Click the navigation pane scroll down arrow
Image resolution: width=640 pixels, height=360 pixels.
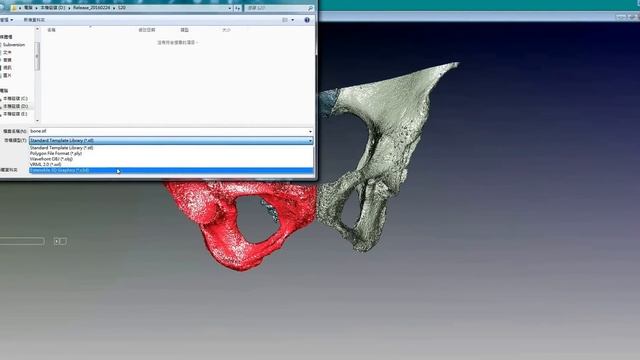coord(38,120)
